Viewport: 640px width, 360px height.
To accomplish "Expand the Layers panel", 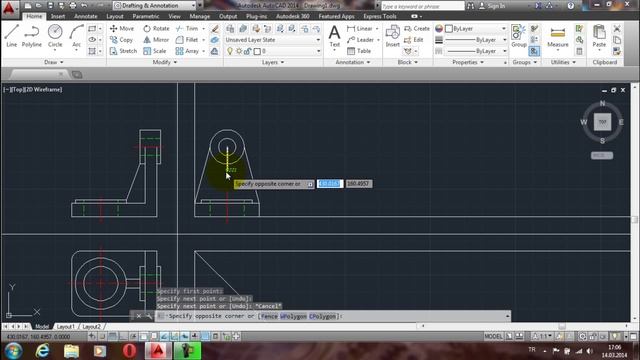I will tap(273, 62).
